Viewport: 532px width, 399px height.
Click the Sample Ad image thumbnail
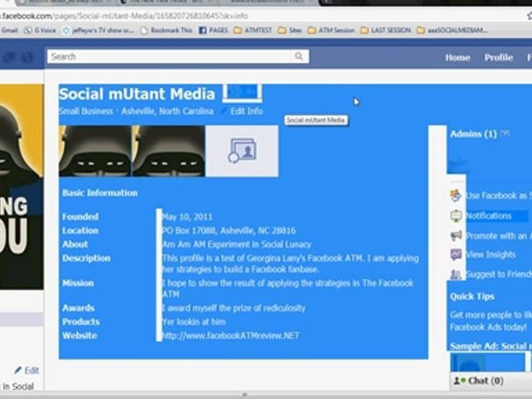[x=488, y=362]
